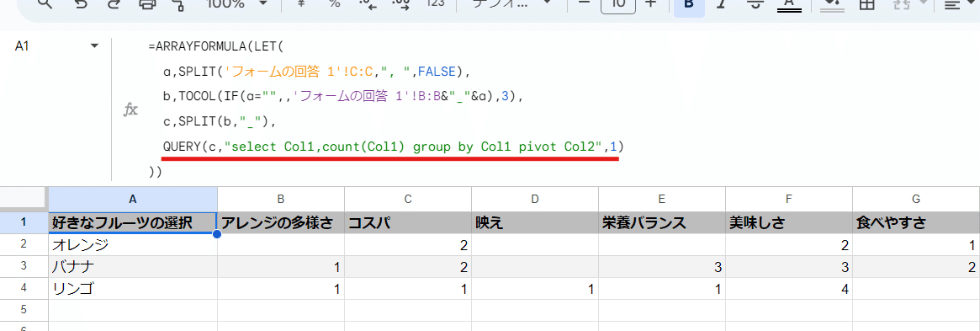
Task: Redo the last action
Action: tap(113, 3)
